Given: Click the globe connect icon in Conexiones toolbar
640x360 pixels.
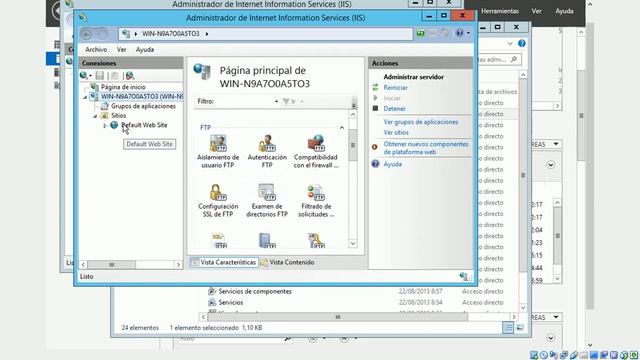Looking at the screenshot, I should tap(84, 76).
